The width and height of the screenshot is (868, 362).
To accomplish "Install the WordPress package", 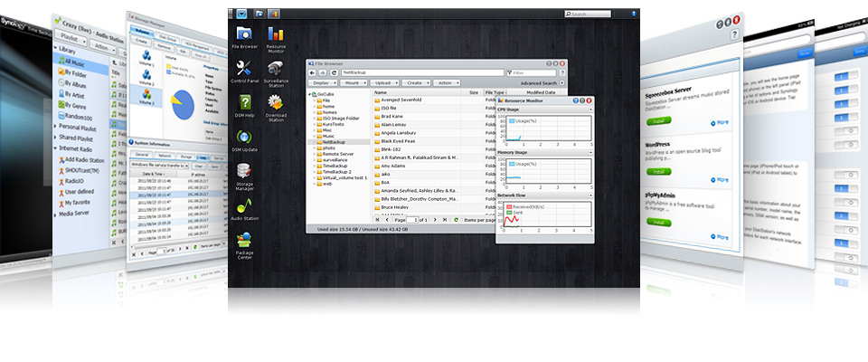I will [659, 171].
